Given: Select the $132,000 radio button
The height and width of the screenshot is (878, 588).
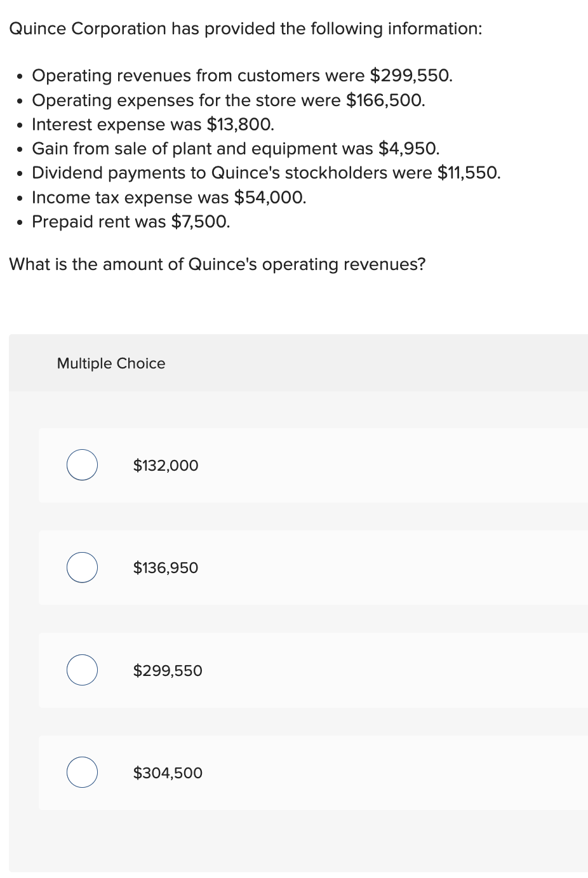Looking at the screenshot, I should coord(82,464).
